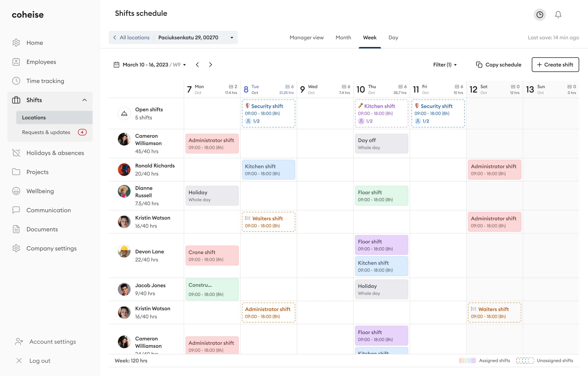The width and height of the screenshot is (588, 376).
Task: Open the location dropdown Paciuksenkatu 29
Action: coord(196,38)
